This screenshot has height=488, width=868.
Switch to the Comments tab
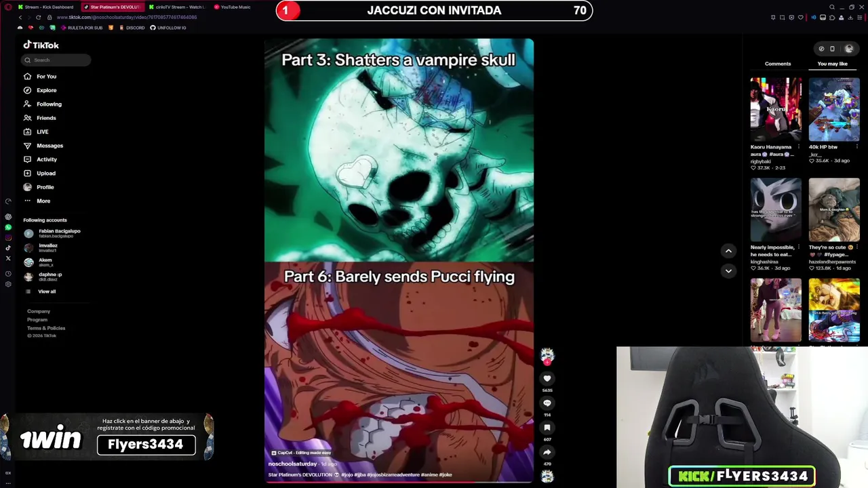778,64
